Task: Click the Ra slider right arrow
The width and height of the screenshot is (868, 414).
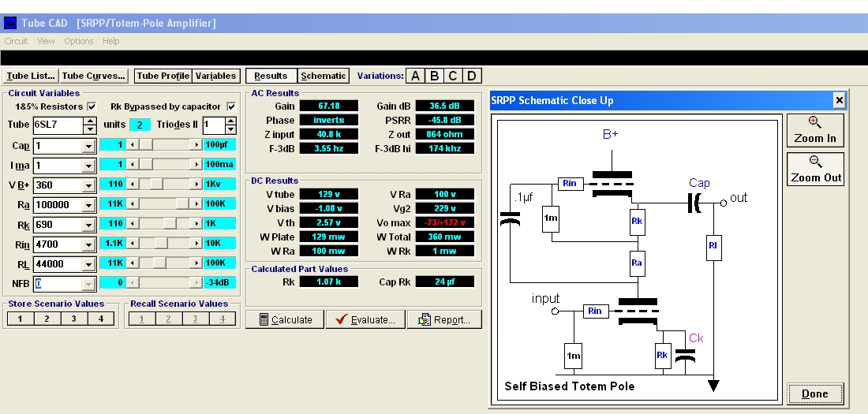Action: click(x=196, y=204)
